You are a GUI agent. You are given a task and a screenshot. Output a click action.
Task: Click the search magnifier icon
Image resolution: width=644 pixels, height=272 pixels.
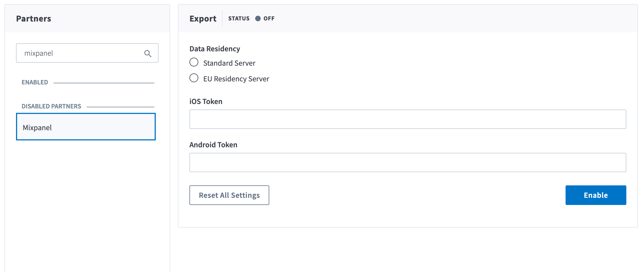point(148,54)
